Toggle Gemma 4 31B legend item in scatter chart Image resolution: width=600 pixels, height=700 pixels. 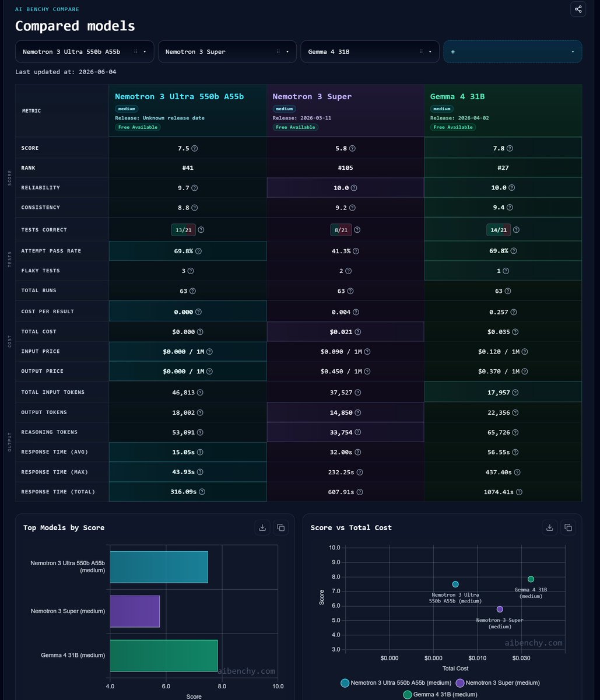click(440, 694)
